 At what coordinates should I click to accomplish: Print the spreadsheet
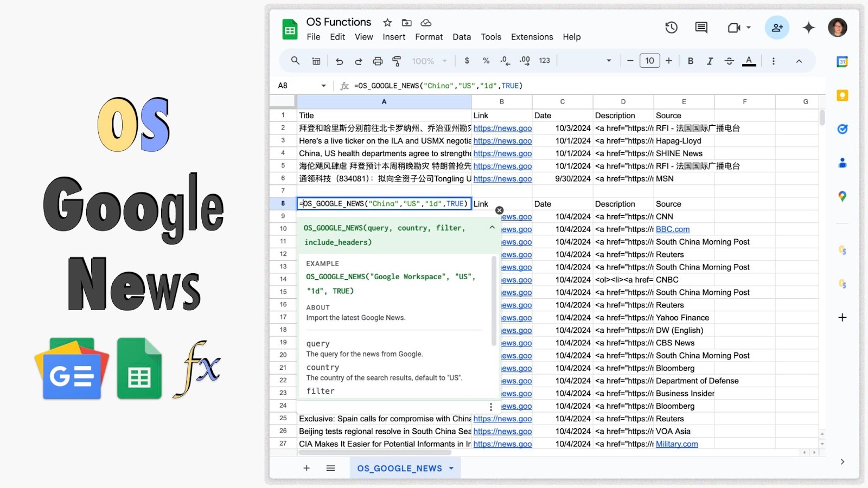[x=378, y=61]
